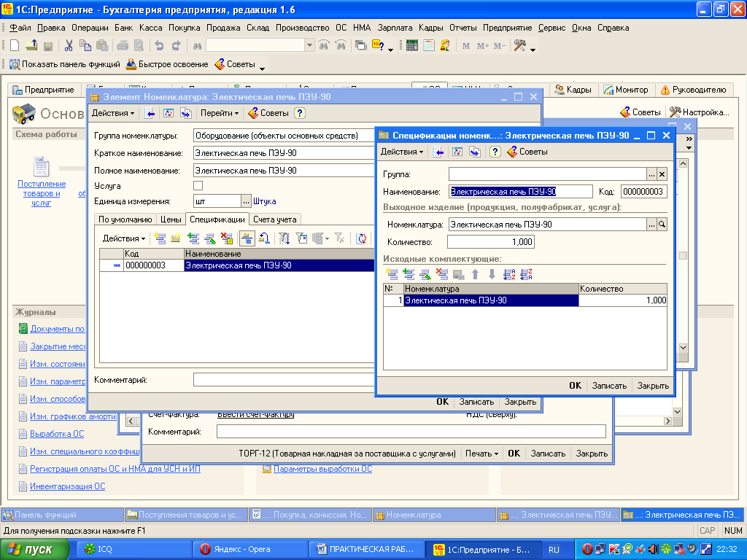
Task: Open Номенклатура selection ellipsis button
Action: 651,225
